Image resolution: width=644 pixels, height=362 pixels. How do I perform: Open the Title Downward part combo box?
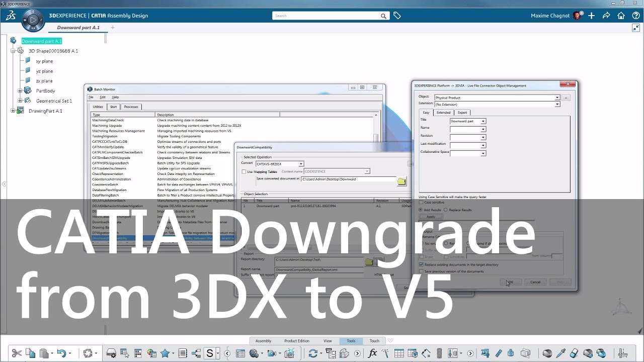483,121
